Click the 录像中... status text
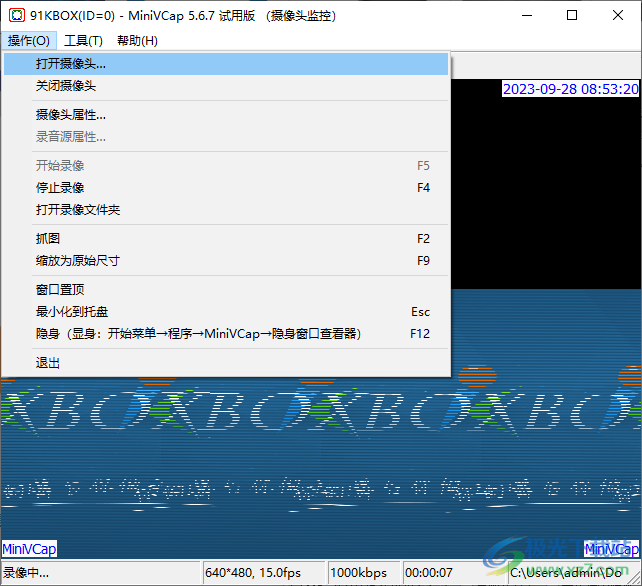642x586 pixels. [x=26, y=572]
